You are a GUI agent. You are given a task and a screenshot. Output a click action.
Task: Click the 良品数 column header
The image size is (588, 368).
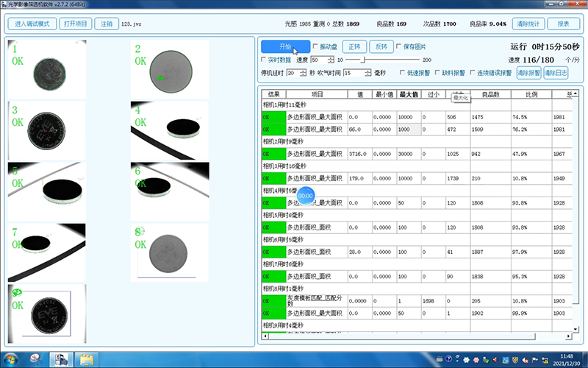point(480,94)
